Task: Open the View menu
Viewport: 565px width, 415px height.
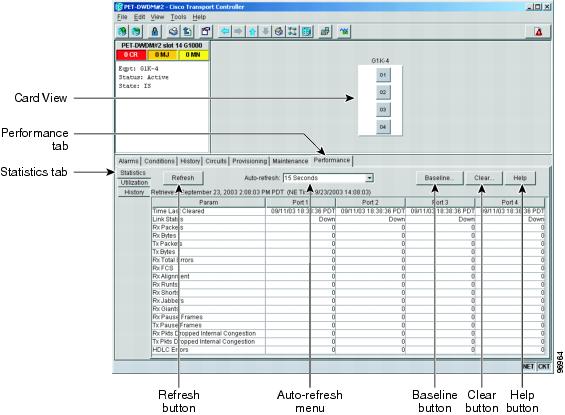Action: [x=157, y=17]
